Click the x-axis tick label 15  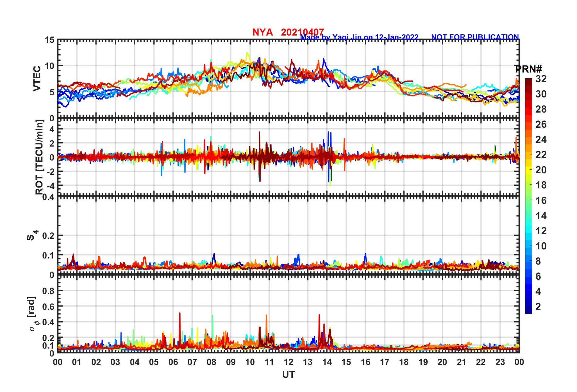tap(346, 362)
